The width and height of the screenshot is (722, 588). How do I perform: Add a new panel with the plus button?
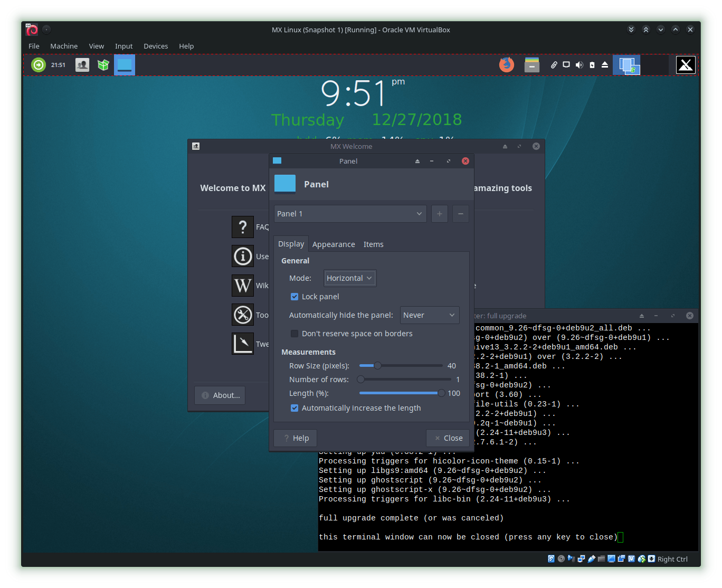439,214
